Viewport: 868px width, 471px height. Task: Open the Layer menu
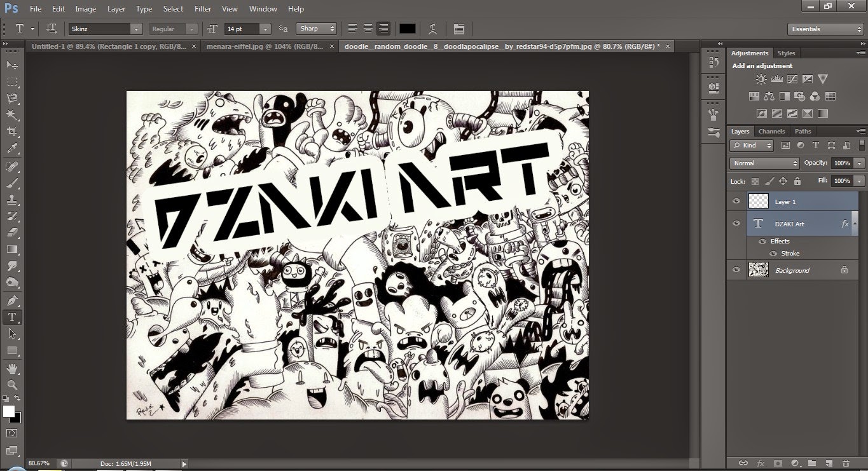(x=116, y=9)
